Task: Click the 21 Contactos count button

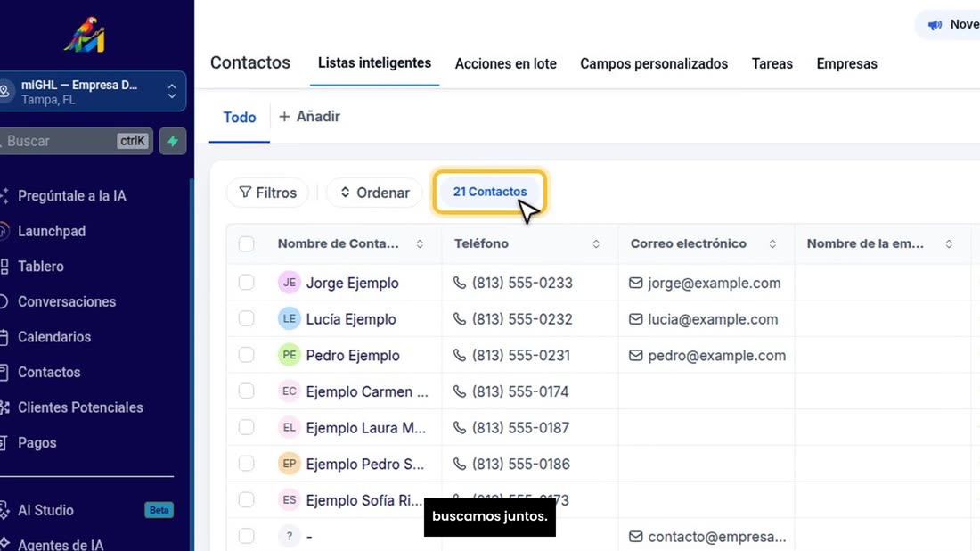Action: coord(489,192)
